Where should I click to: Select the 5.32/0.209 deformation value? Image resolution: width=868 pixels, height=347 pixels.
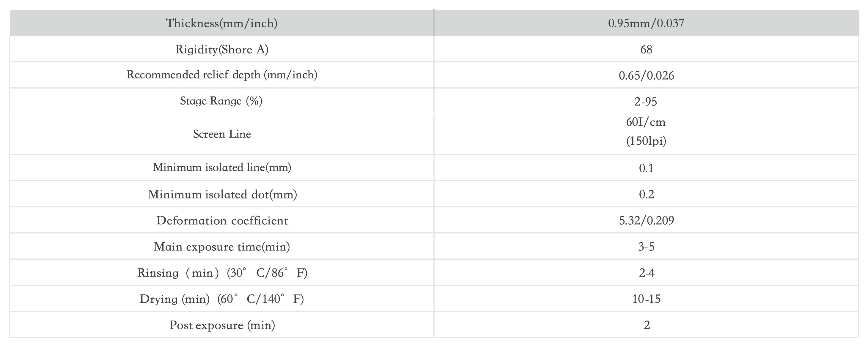(x=646, y=221)
